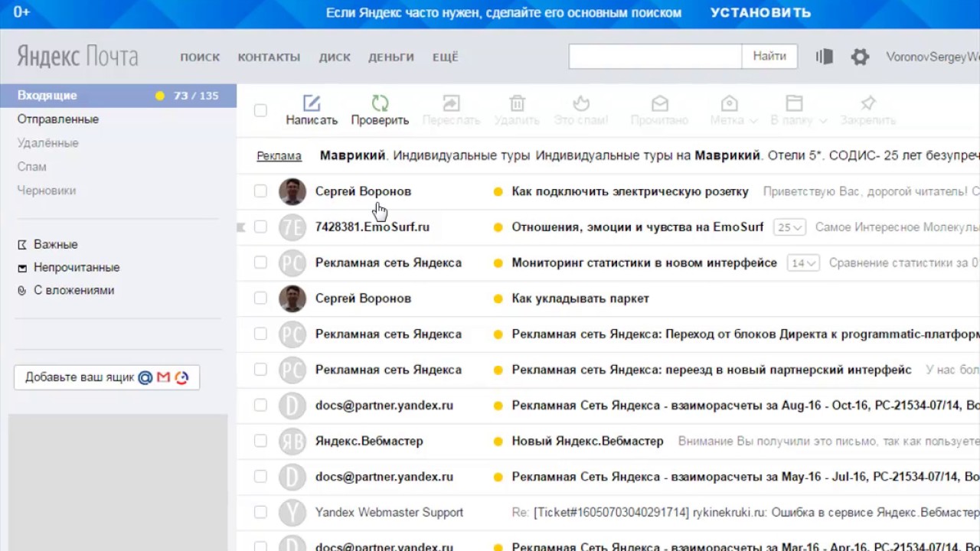
Task: Click inside the mail search field
Action: tap(655, 56)
